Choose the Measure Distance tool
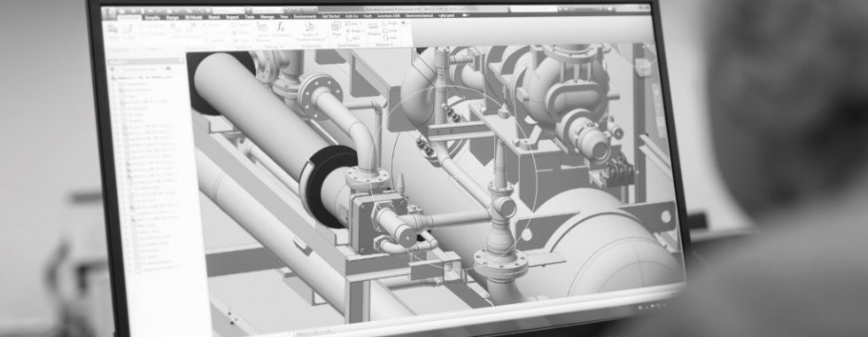Viewport: 868px width, 337px height. click(x=373, y=28)
